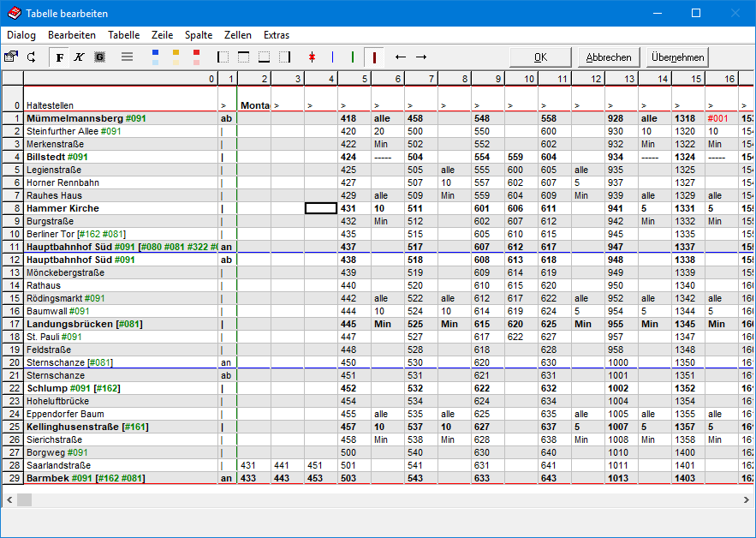Toggle bold F formatting button
The height and width of the screenshot is (538, 756).
click(x=60, y=57)
